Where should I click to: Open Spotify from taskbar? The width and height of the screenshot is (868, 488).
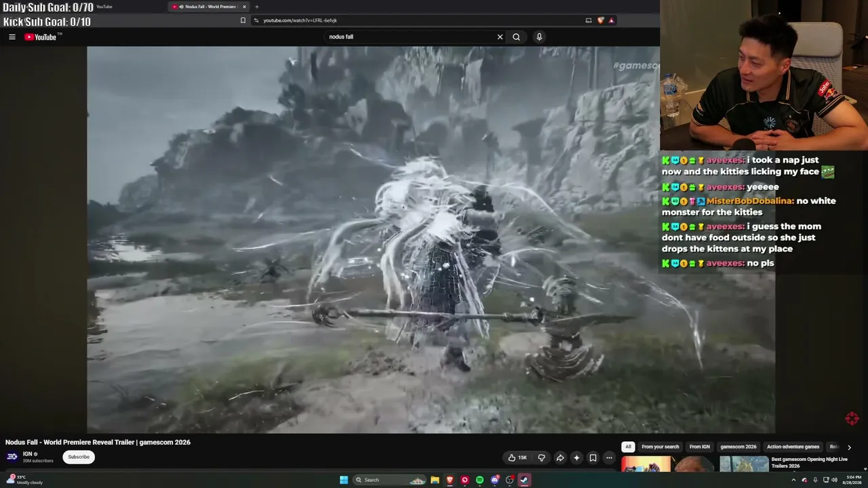479,480
